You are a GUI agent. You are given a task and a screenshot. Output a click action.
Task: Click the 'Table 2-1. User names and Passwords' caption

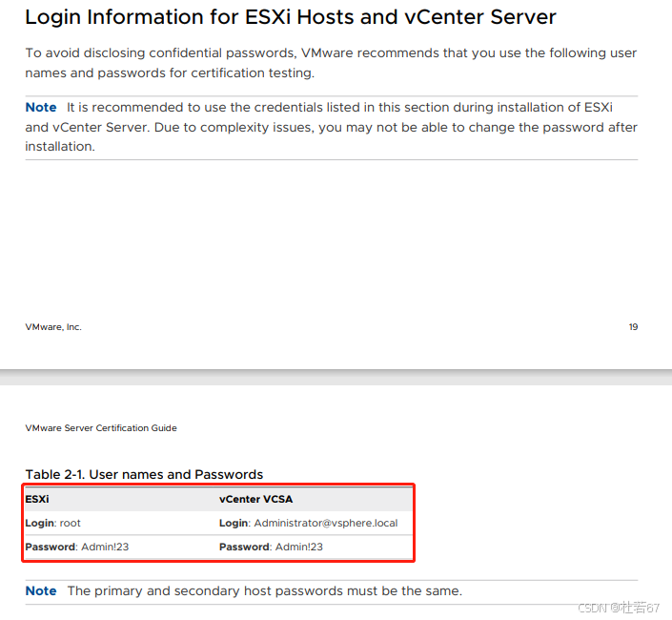point(144,475)
